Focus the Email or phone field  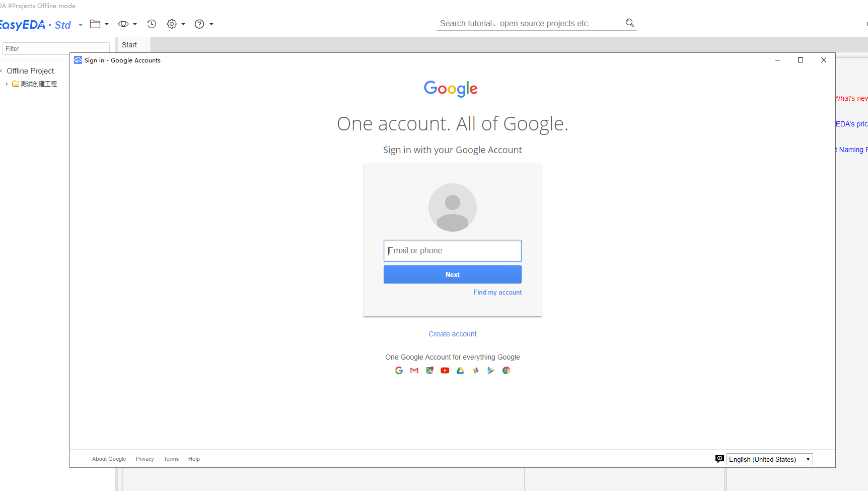pyautogui.click(x=452, y=251)
